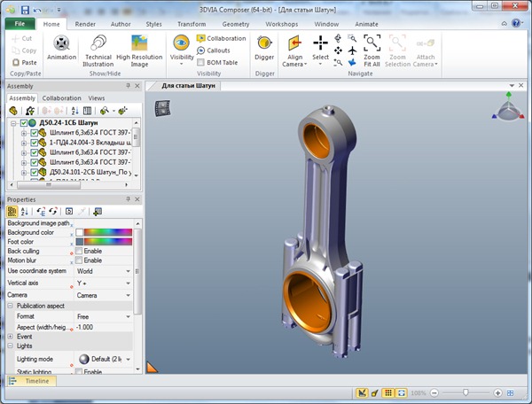Choose the Select cross tool

click(x=320, y=43)
